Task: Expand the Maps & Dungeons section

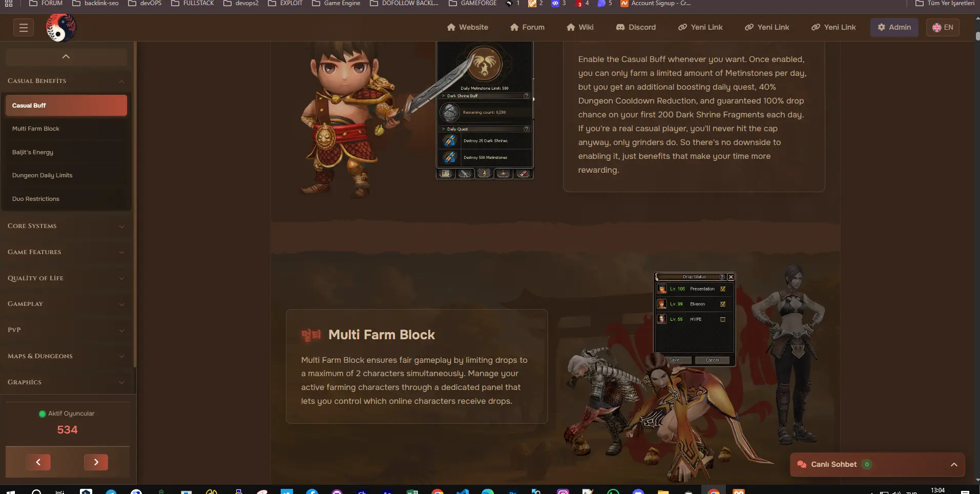Action: (66, 356)
